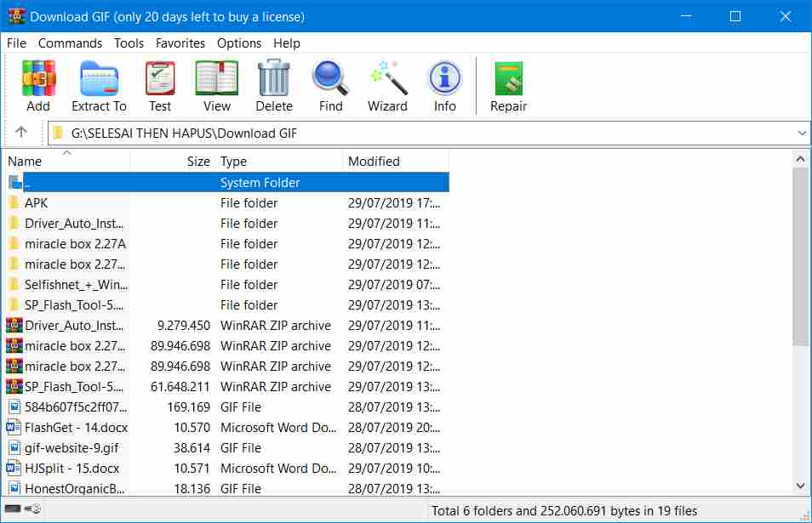Screen dimensions: 812x523
Task: Click the HonestOrganicB GIF file icon
Action: 15,488
